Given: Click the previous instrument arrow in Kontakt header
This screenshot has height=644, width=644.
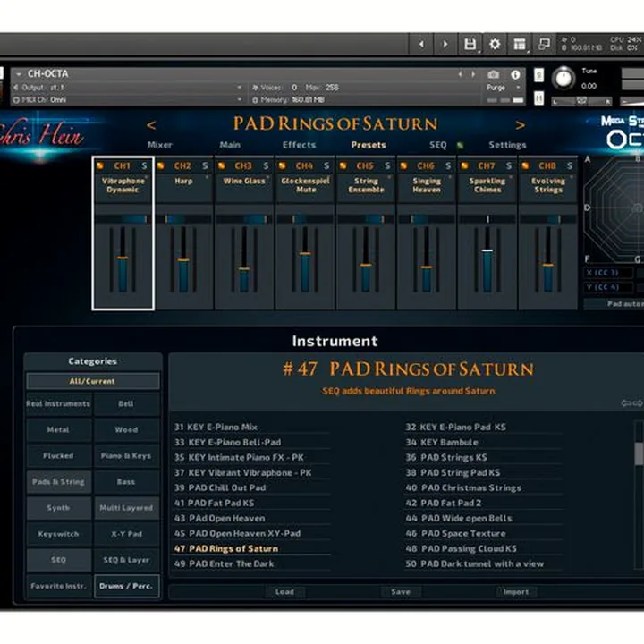Looking at the screenshot, I should coord(421,44).
